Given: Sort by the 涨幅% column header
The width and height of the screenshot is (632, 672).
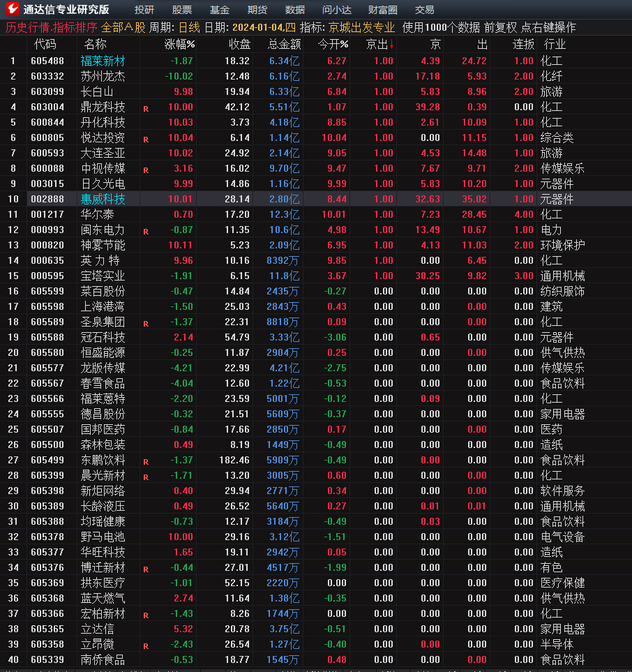Looking at the screenshot, I should pyautogui.click(x=179, y=44).
